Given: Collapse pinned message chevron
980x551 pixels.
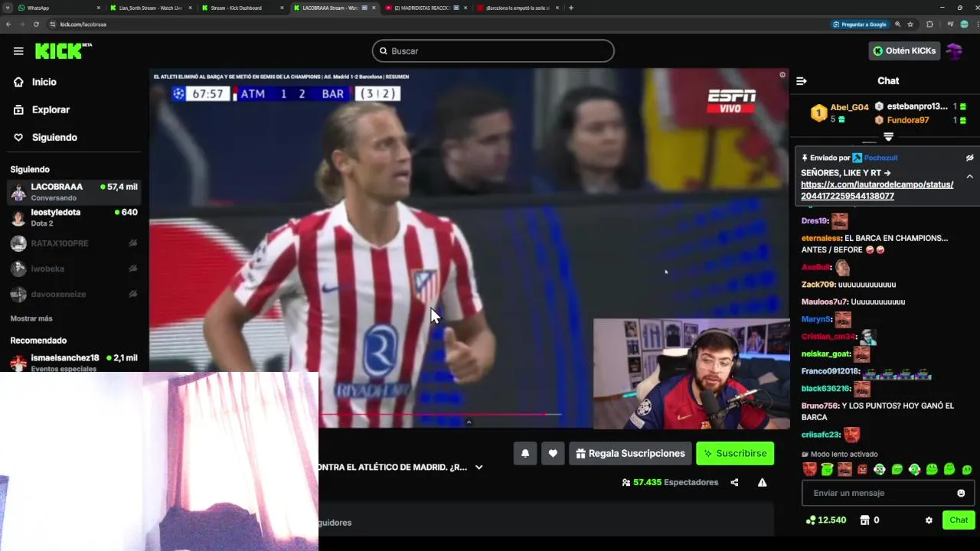Looking at the screenshot, I should click(969, 177).
